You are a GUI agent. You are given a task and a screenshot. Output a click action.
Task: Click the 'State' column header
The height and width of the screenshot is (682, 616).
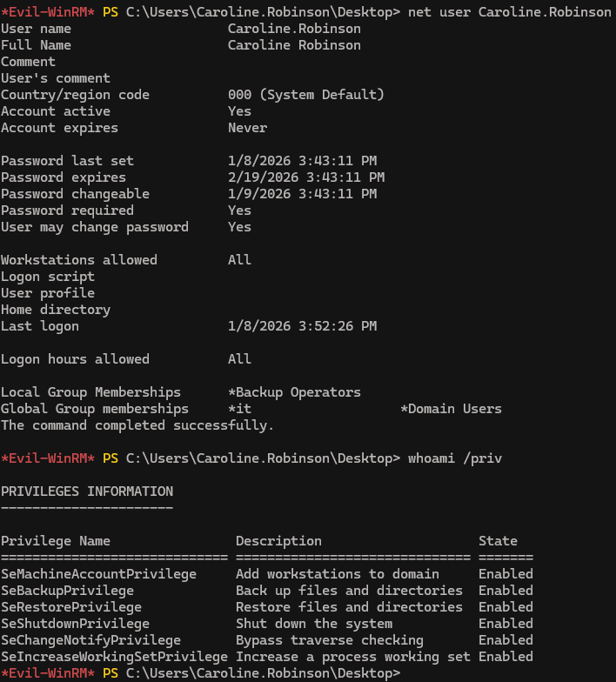click(x=498, y=541)
